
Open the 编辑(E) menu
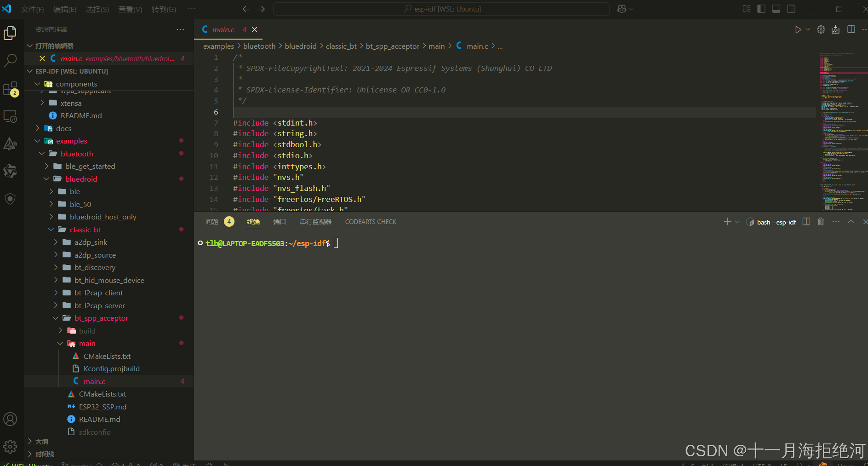point(65,9)
